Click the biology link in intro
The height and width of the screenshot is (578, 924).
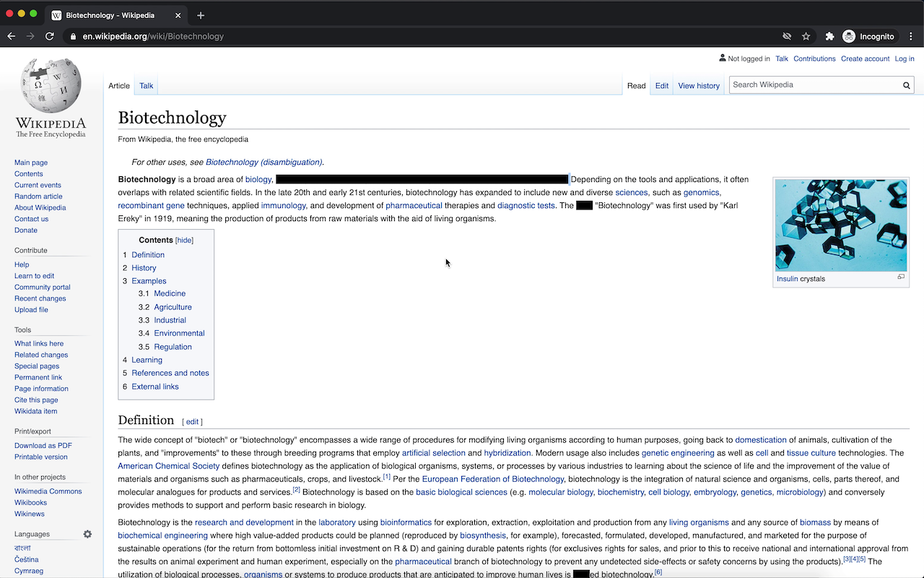[258, 179]
